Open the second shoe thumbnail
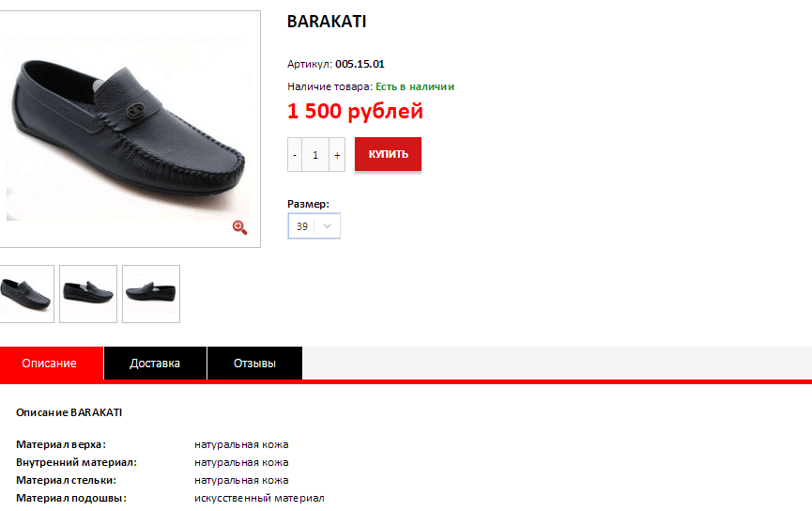 [x=88, y=294]
